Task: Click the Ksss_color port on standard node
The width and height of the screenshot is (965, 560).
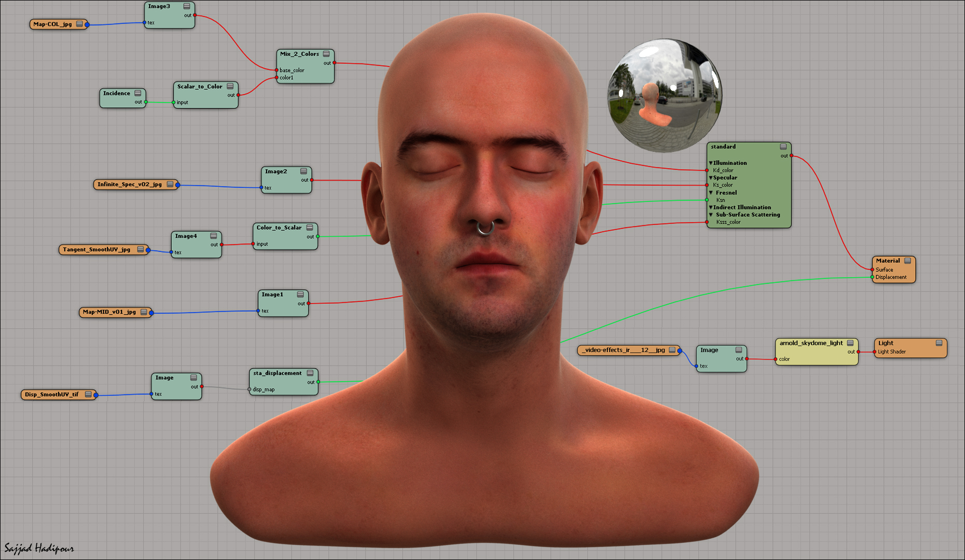Action: click(x=707, y=222)
